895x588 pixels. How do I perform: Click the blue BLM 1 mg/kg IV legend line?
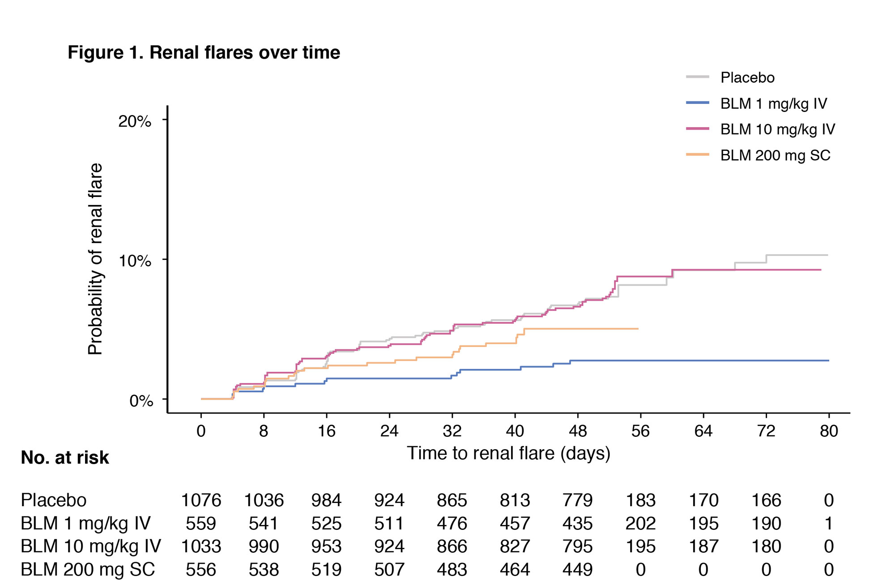point(697,103)
